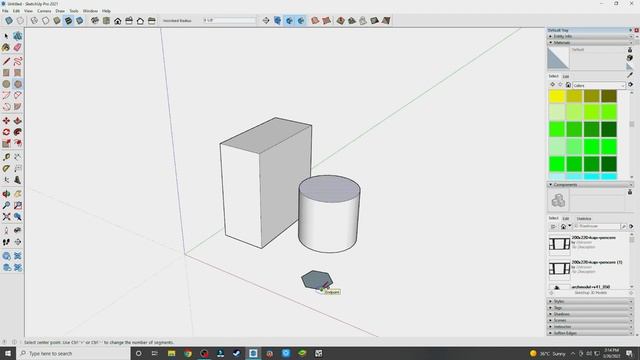640x360 pixels.
Task: Activate the Orbit camera tool
Action: pyautogui.click(x=6, y=194)
